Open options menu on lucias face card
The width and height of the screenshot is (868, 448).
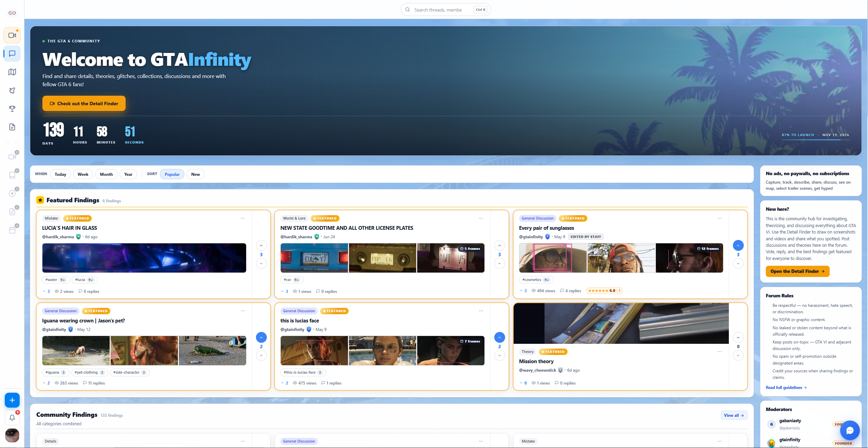pyautogui.click(x=481, y=311)
